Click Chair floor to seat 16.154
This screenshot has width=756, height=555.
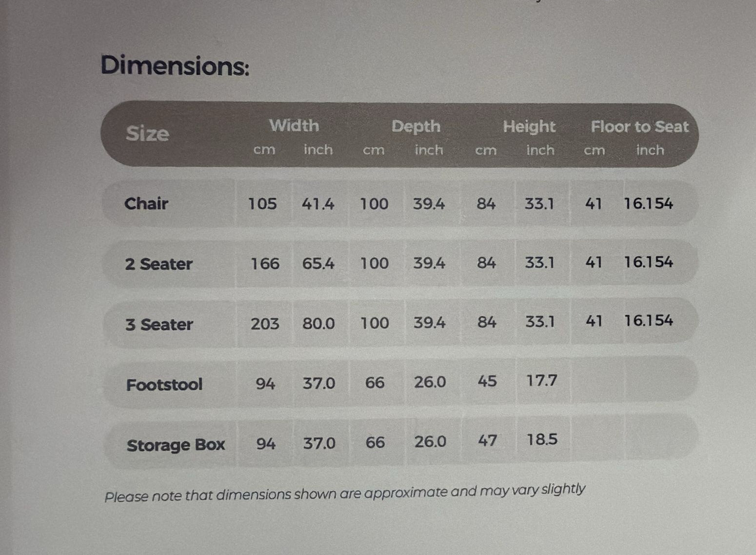(x=648, y=203)
